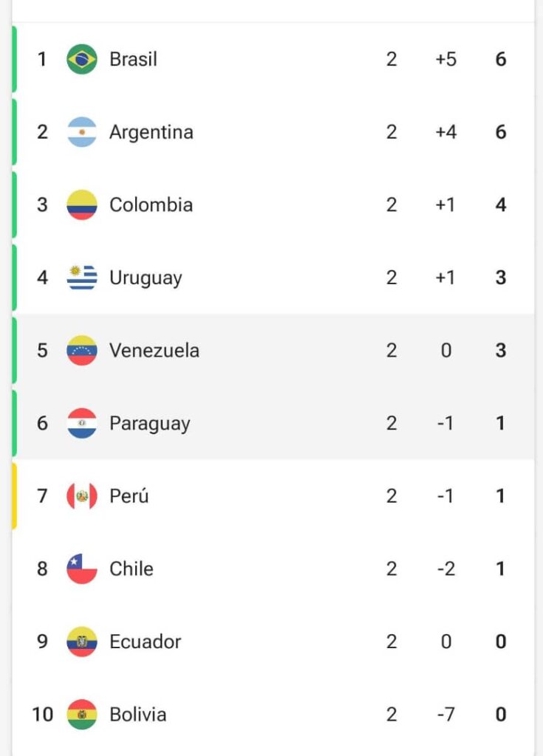Click the Argentina flag icon
The image size is (543, 756).
[81, 132]
